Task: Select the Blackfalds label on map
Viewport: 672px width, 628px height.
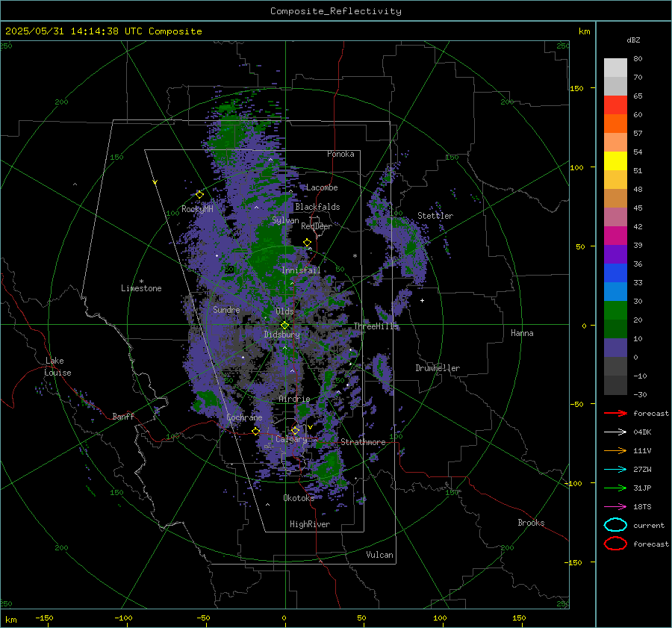Action: coord(317,207)
